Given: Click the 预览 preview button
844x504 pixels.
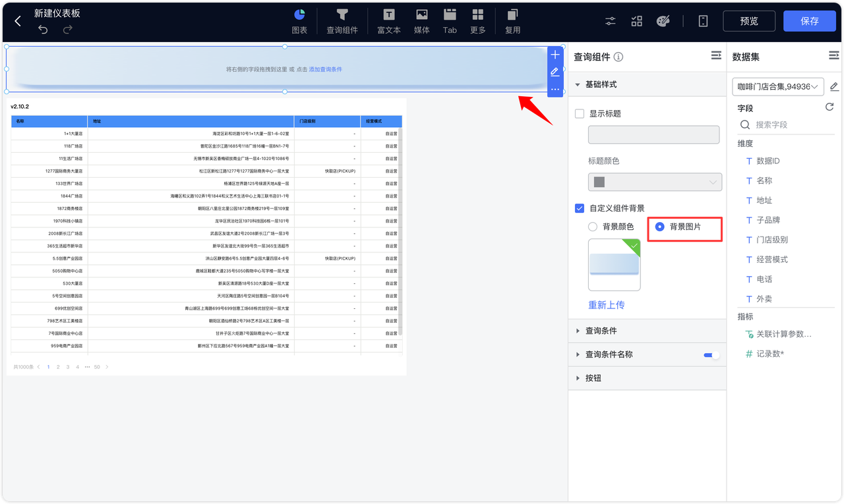Looking at the screenshot, I should 749,21.
